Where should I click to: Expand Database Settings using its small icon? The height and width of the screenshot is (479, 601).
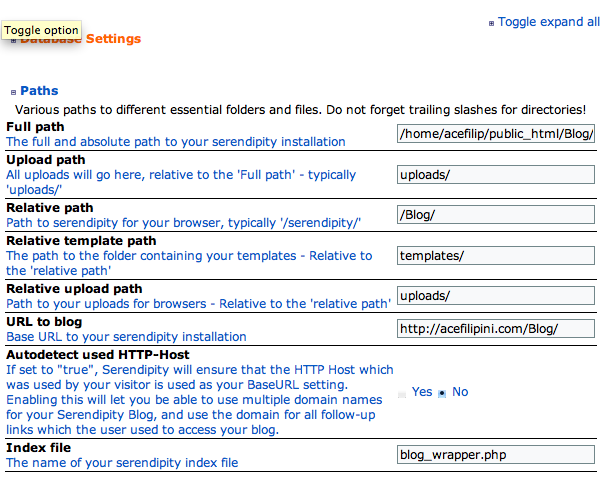coord(14,40)
